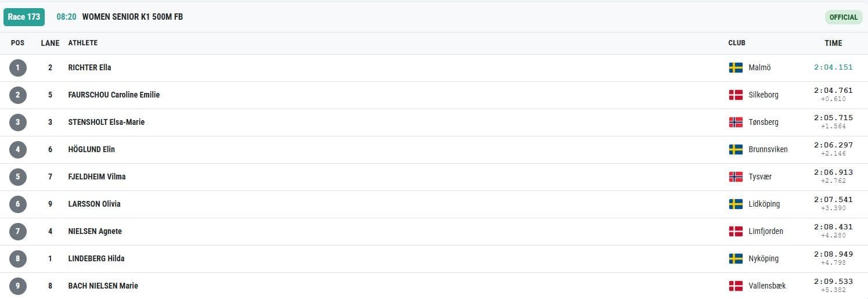
Task: Click the Norwegian flag beside Tønsberg
Action: [x=736, y=122]
